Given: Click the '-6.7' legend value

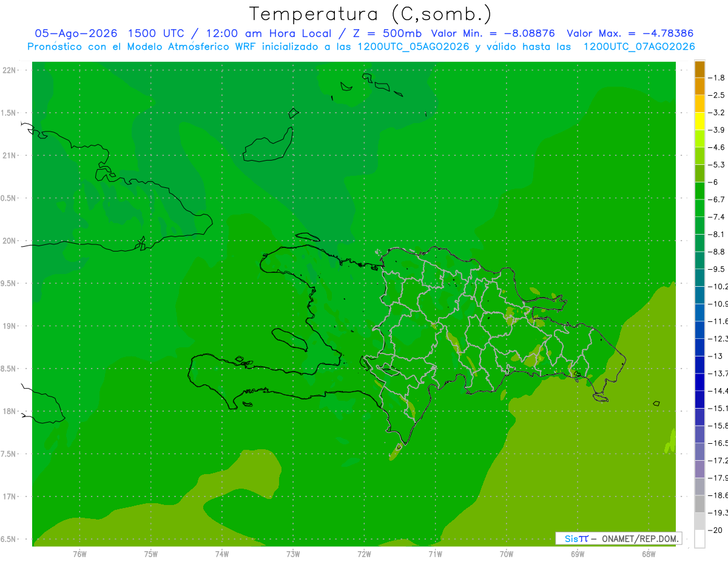Looking at the screenshot, I should (716, 199).
